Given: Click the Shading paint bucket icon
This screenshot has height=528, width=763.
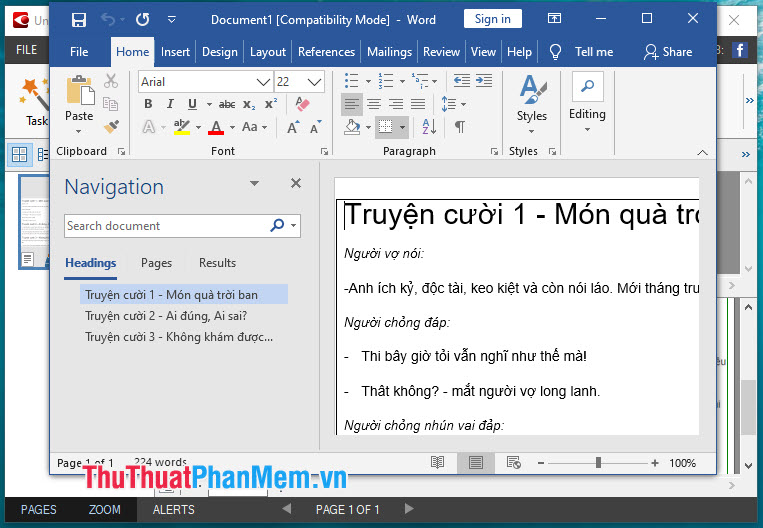Looking at the screenshot, I should (352, 127).
